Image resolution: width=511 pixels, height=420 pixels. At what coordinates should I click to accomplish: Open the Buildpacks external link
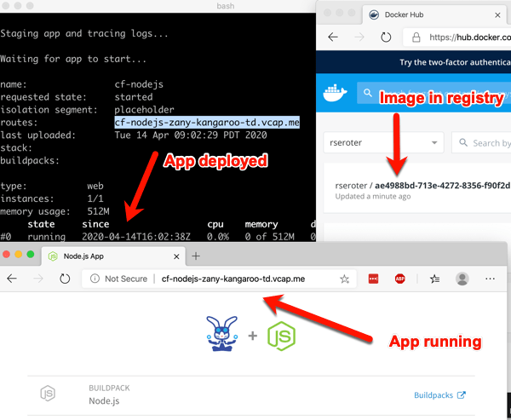tap(439, 394)
